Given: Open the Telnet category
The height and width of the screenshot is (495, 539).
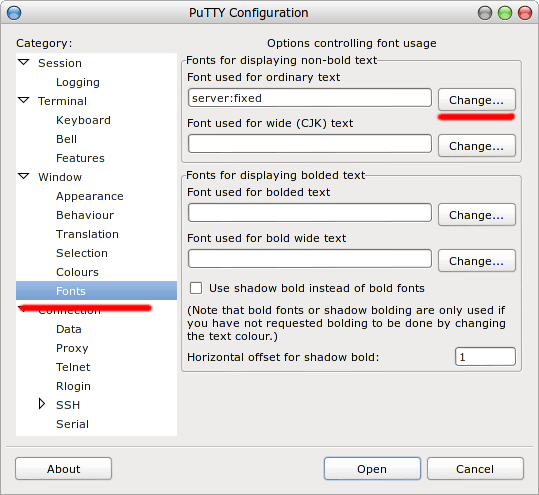Looking at the screenshot, I should [73, 367].
